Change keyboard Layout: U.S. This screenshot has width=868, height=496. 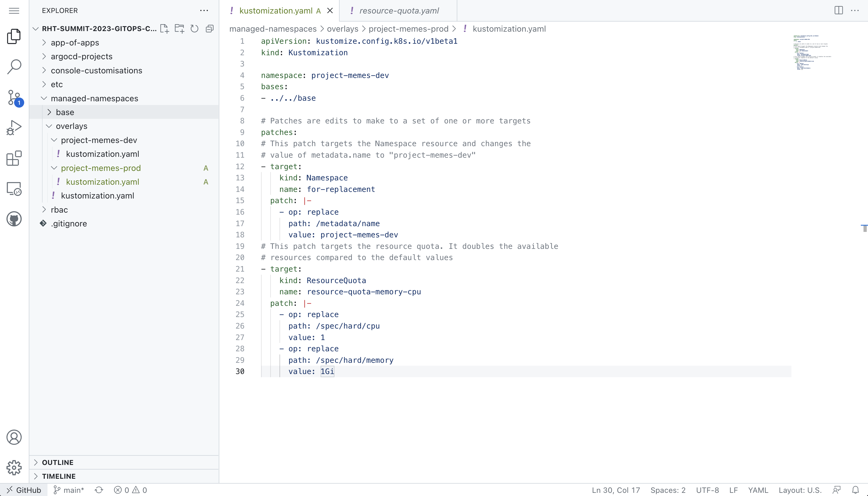tap(800, 490)
